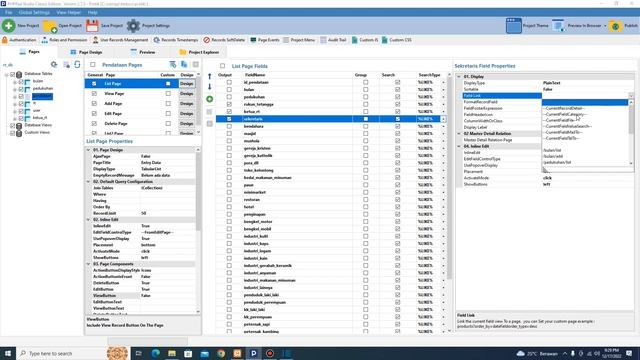This screenshot has width=640, height=360.
Task: Open Project folder icon
Action: 50,26
